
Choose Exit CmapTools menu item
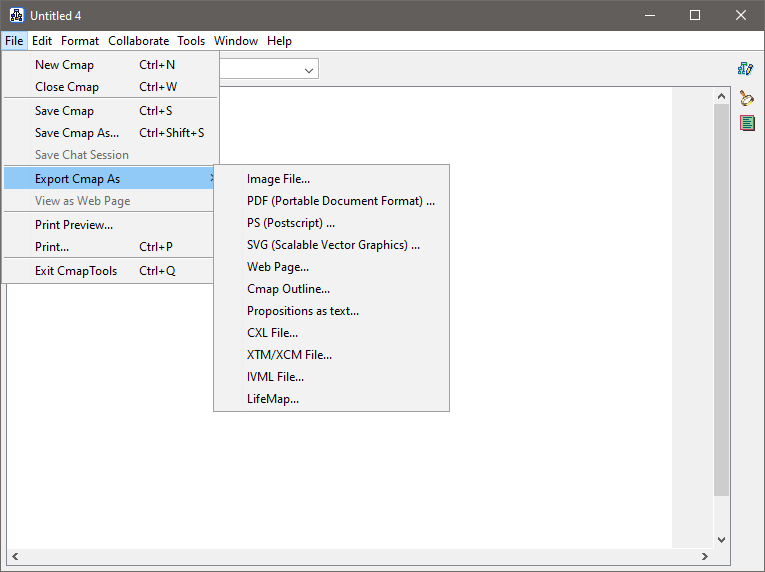(109, 270)
